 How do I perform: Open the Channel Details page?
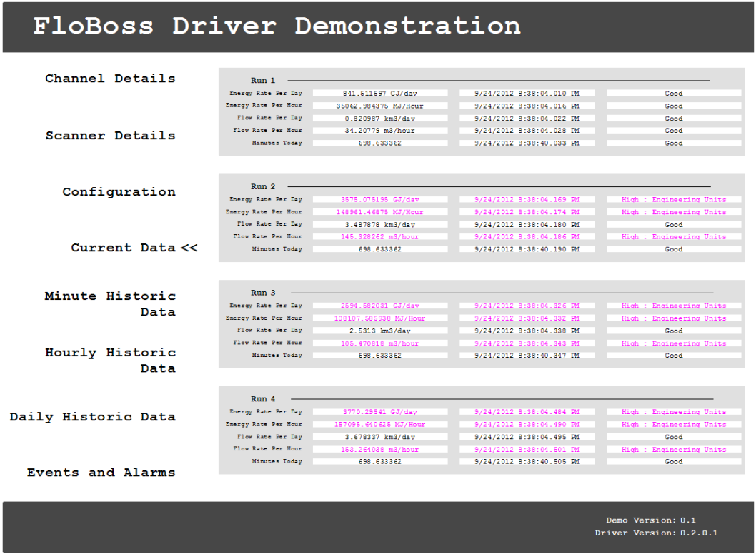110,79
